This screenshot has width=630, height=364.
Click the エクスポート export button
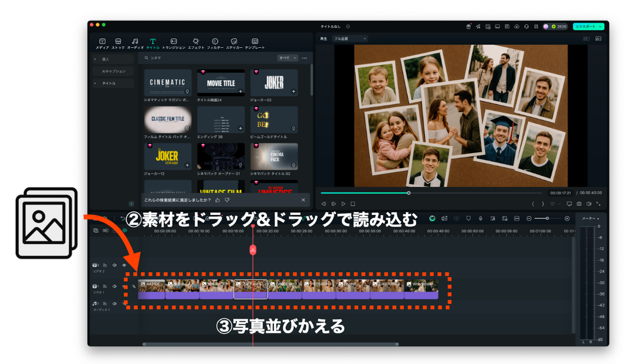[588, 26]
